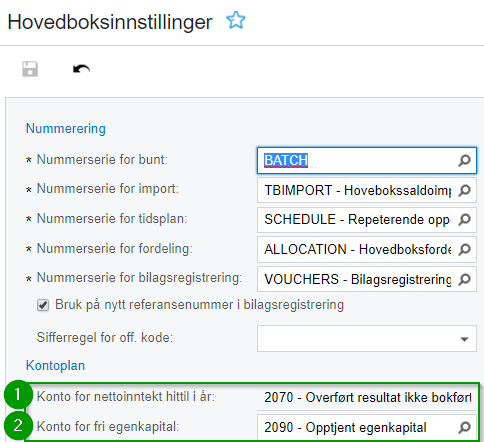Open lookup for Nummerserie for bunt
The width and height of the screenshot is (484, 442).
464,161
